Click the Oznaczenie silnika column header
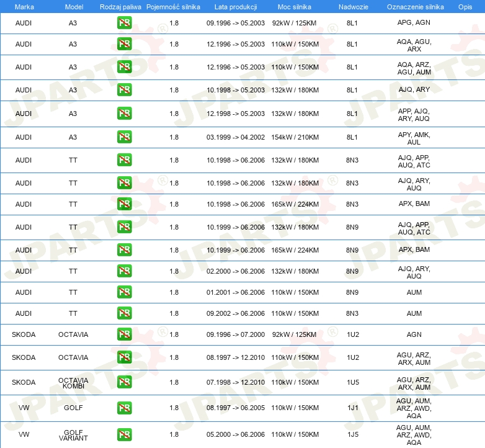 pyautogui.click(x=414, y=6)
